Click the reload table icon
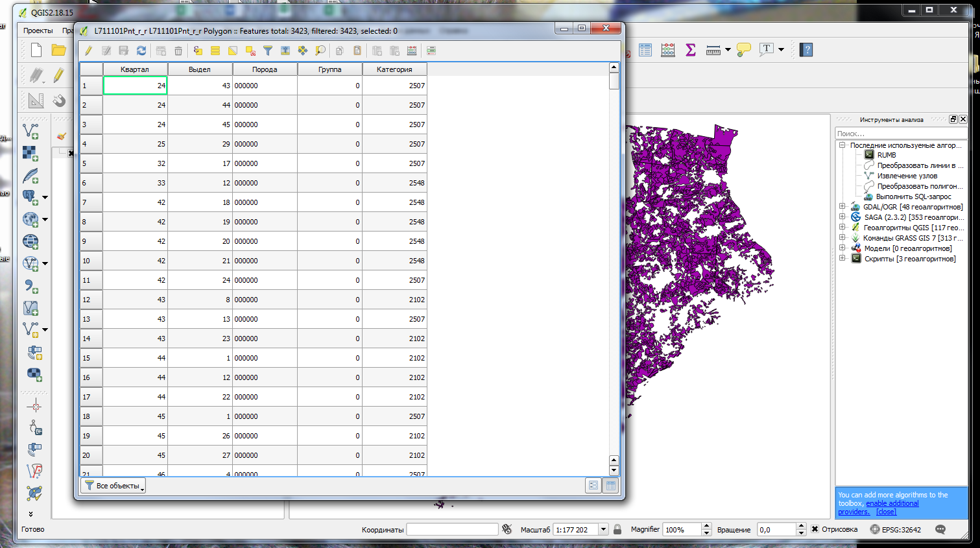This screenshot has width=980, height=548. pos(141,51)
